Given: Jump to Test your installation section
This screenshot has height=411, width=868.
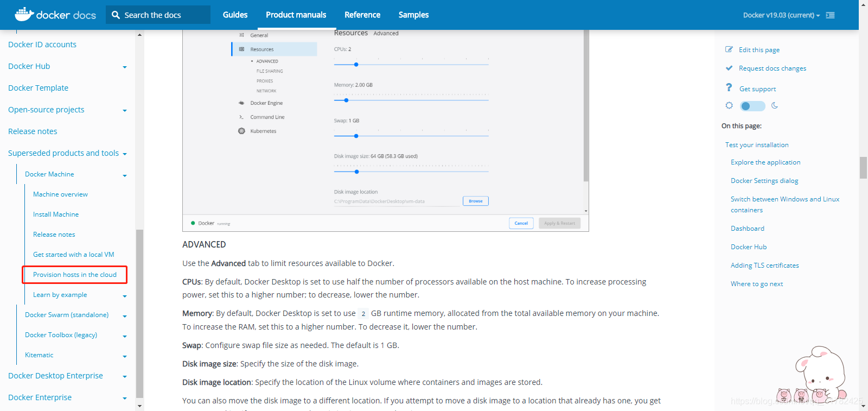Looking at the screenshot, I should click(757, 145).
